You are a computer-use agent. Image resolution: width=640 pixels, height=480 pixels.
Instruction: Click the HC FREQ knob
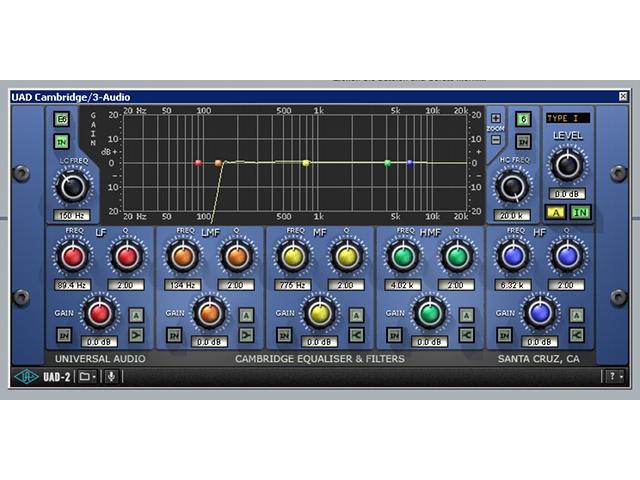coord(512,187)
